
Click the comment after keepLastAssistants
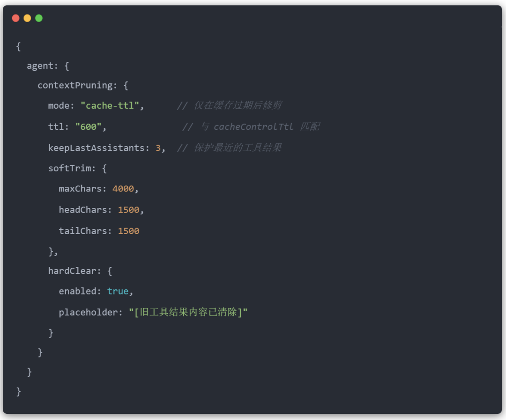[x=229, y=148]
